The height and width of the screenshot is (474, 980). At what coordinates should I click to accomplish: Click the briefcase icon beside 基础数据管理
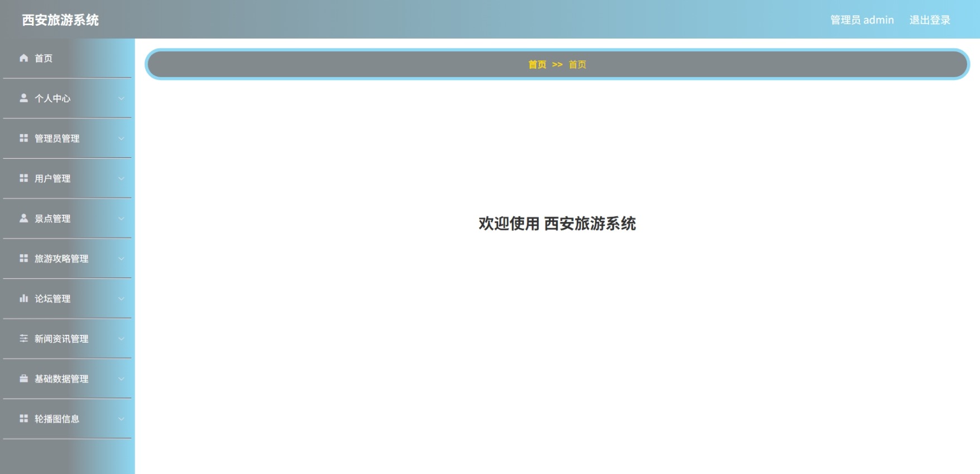[x=23, y=378]
